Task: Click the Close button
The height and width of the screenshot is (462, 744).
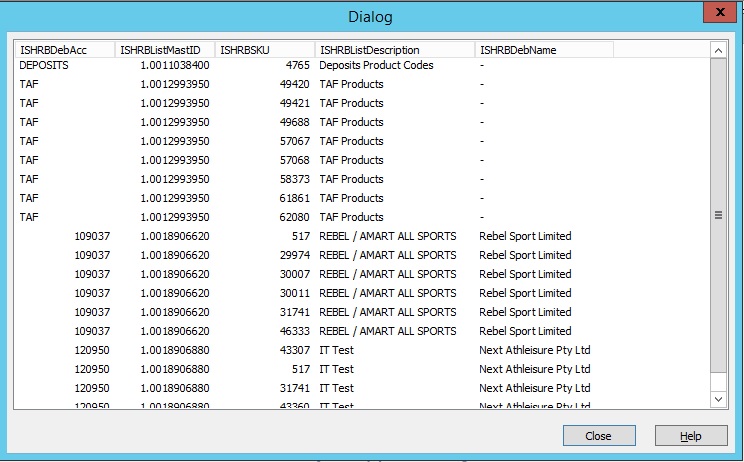Action: tap(599, 436)
